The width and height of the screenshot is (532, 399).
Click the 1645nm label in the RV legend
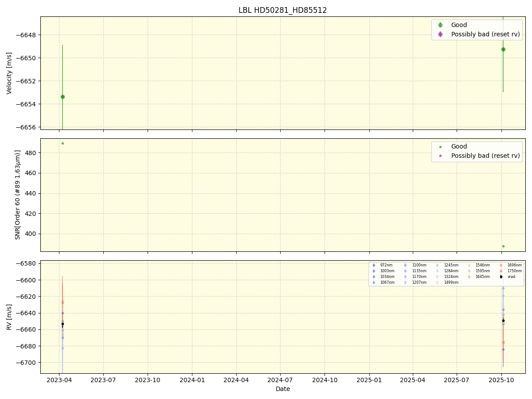click(x=482, y=277)
